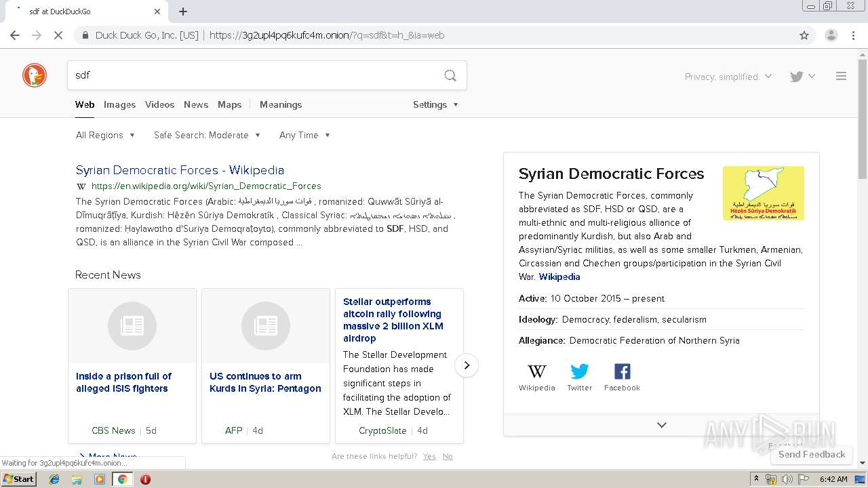Open the Any Time filter dropdown
Image resolution: width=868 pixels, height=488 pixels.
click(x=305, y=135)
